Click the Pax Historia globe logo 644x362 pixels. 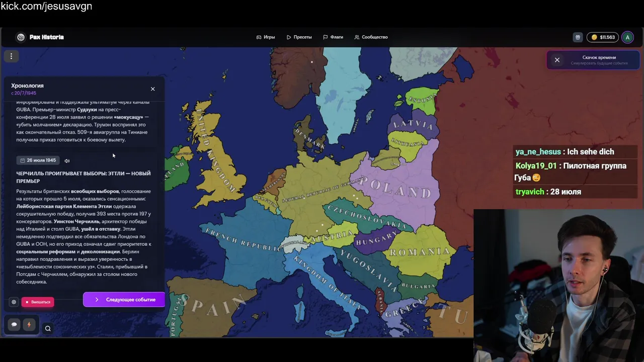21,37
